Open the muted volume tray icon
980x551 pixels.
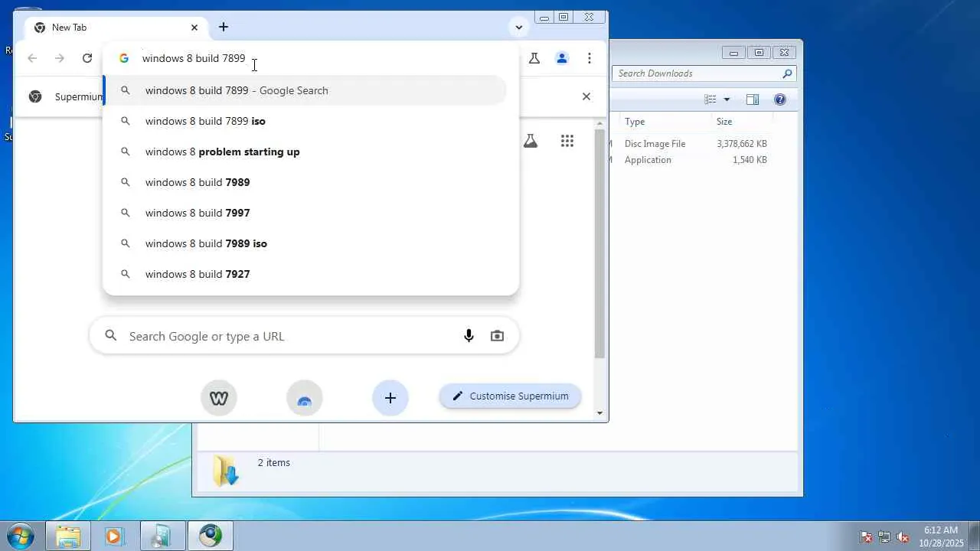click(x=903, y=536)
